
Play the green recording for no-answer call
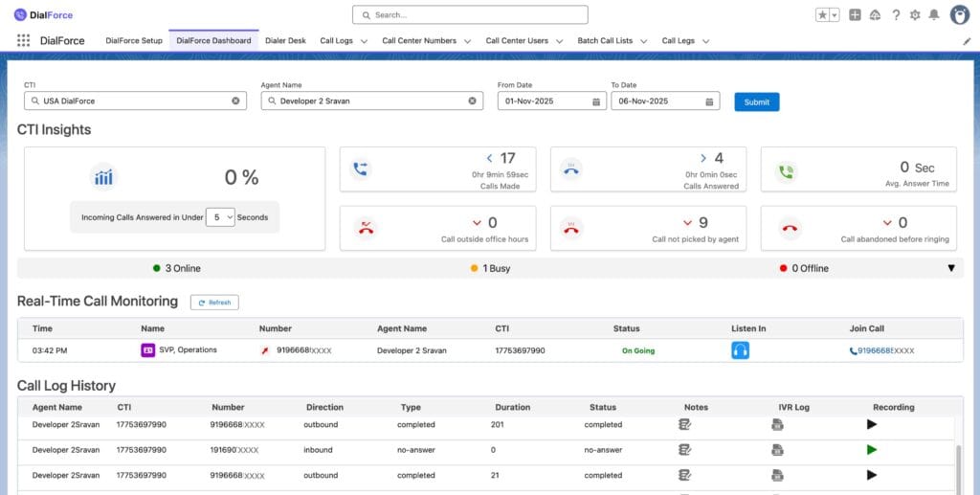pos(872,450)
